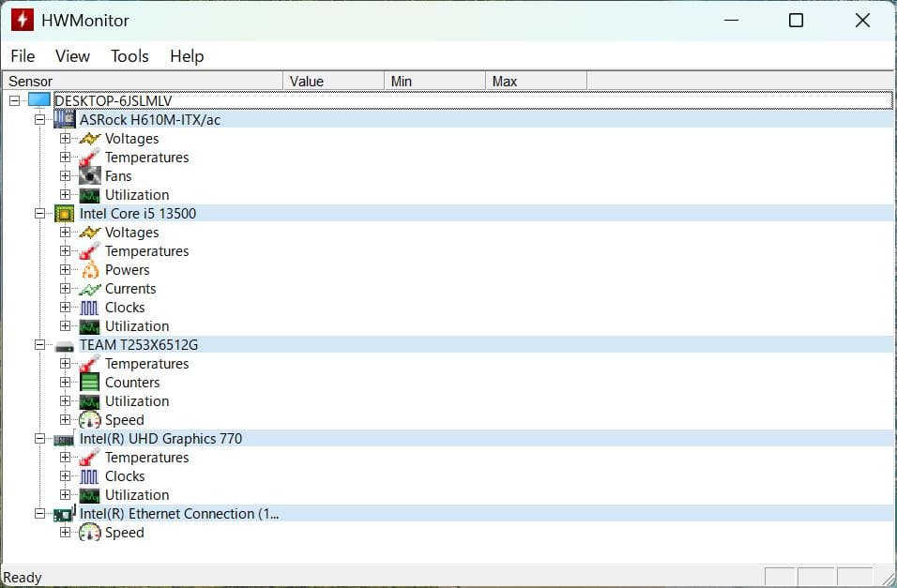
Task: Click the Max column header
Action: click(x=536, y=82)
